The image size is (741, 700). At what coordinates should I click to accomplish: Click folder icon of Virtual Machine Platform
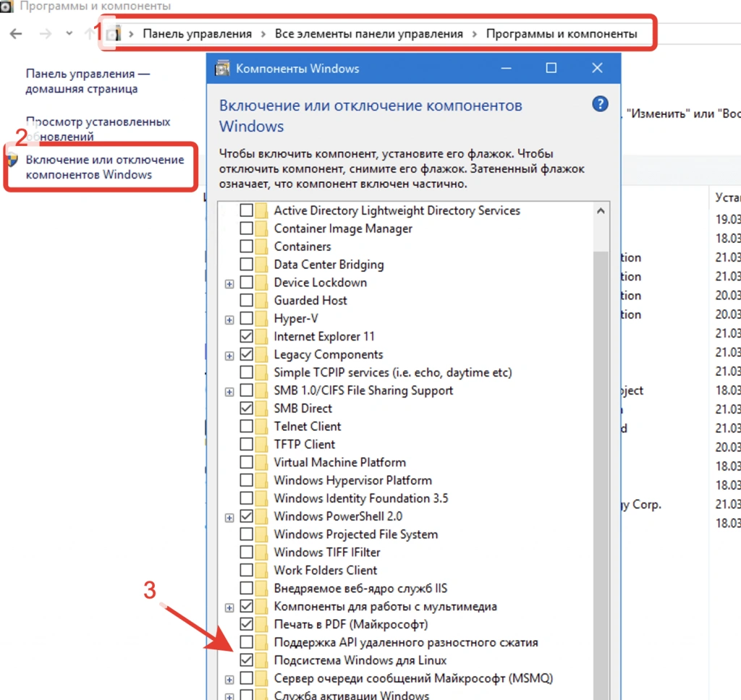[262, 462]
